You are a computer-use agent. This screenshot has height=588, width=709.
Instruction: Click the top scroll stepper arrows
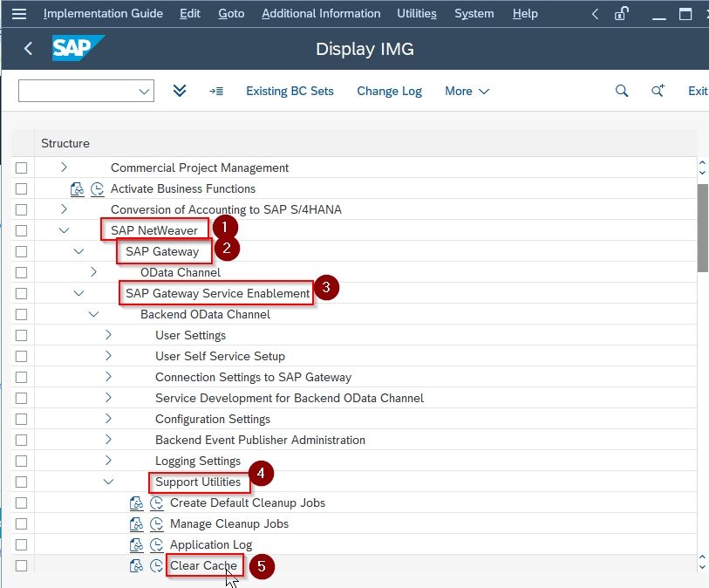[702, 168]
